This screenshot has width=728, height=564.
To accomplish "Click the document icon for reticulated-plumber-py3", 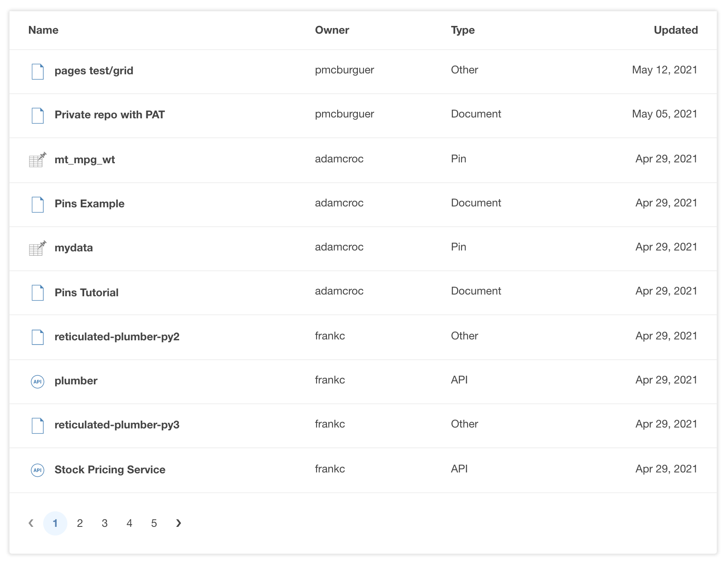I will 37,425.
